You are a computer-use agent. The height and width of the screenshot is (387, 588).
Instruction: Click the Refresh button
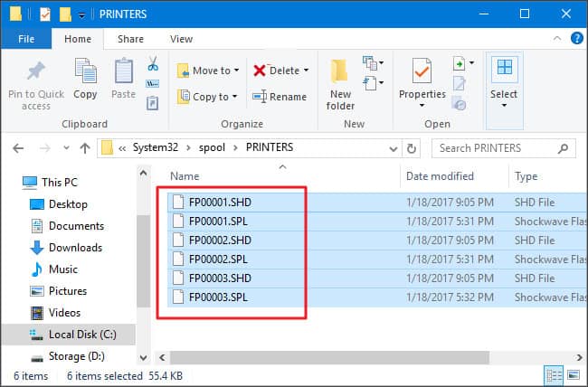pyautogui.click(x=411, y=149)
